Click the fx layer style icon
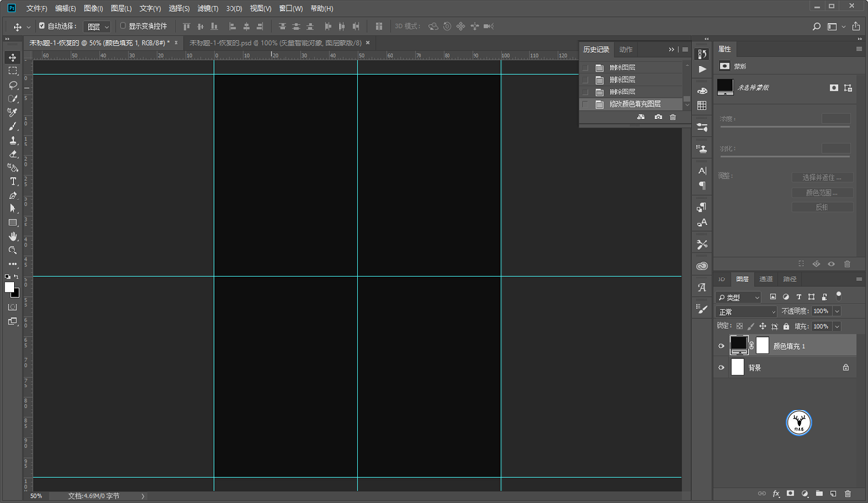This screenshot has height=503, width=868. click(x=776, y=494)
